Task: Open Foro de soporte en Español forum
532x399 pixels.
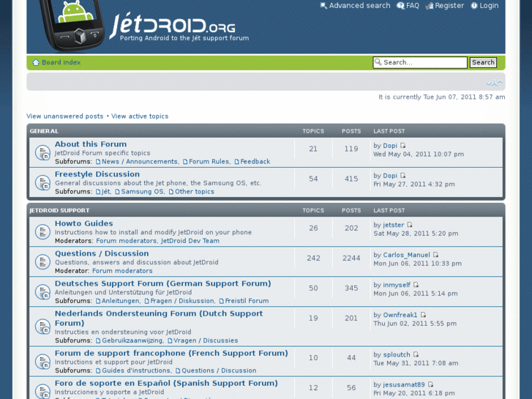Action: point(166,383)
